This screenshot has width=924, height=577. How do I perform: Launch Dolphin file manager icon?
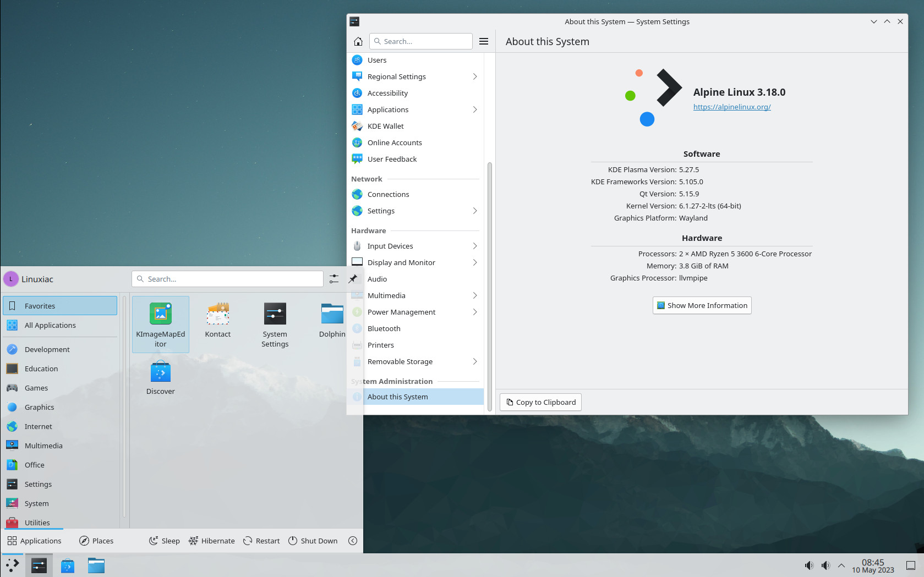pyautogui.click(x=332, y=321)
